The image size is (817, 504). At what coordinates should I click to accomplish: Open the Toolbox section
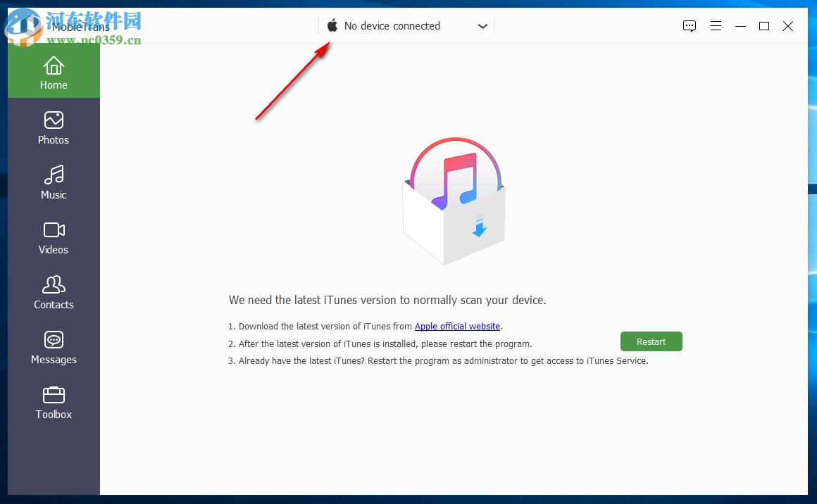(54, 403)
